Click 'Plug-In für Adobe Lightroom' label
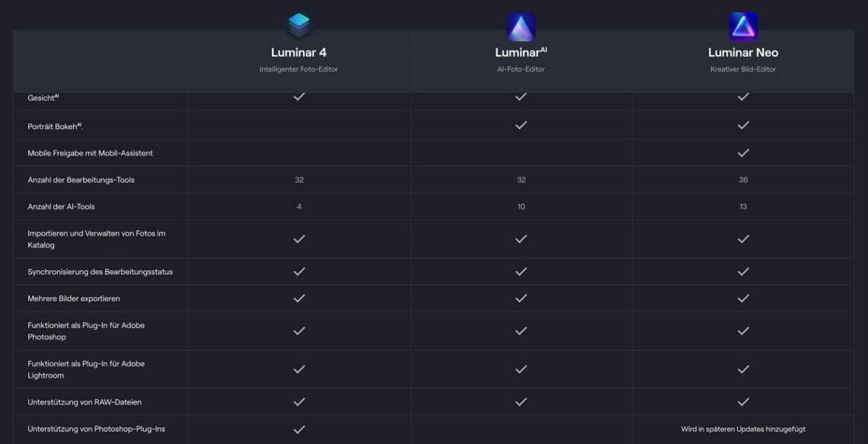868x444 pixels. (86, 369)
